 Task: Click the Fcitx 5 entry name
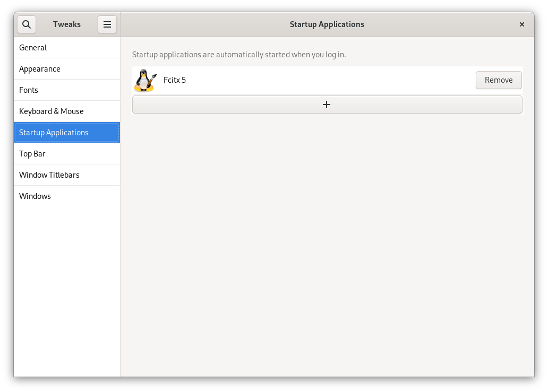[x=174, y=80]
